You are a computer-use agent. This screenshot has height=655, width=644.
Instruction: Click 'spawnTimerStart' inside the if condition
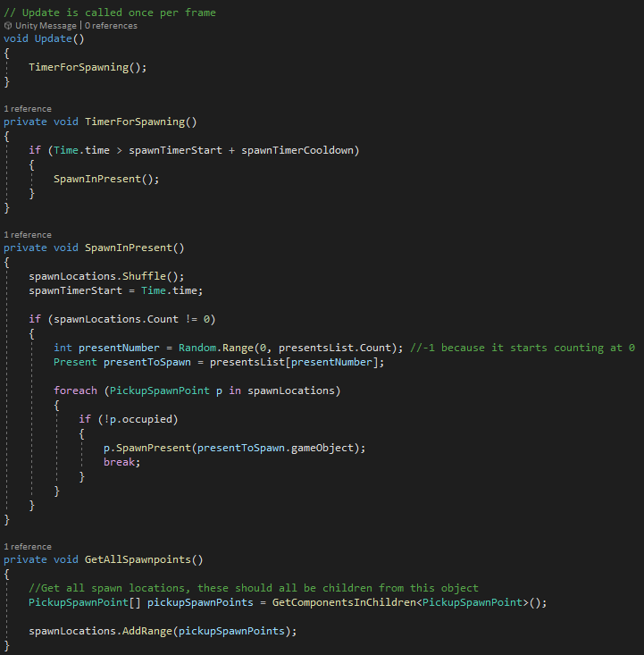(x=175, y=150)
